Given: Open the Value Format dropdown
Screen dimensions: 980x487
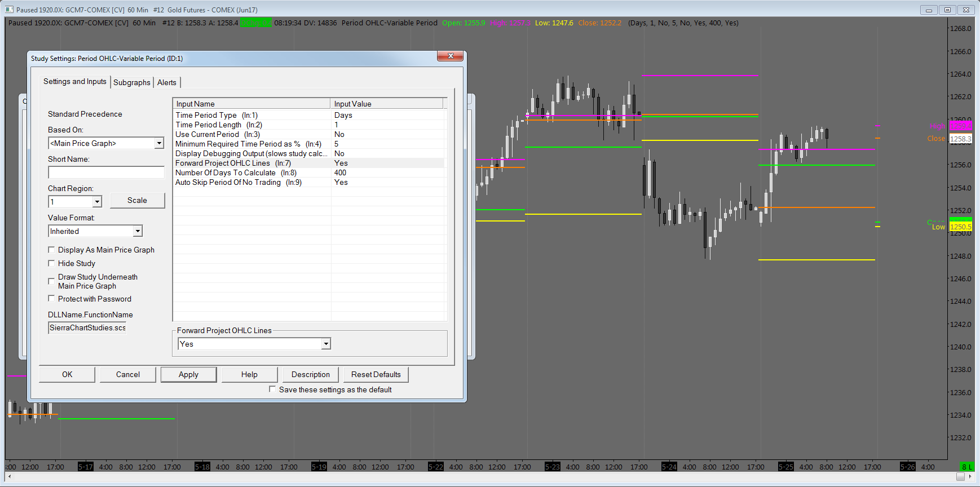Looking at the screenshot, I should pos(138,231).
